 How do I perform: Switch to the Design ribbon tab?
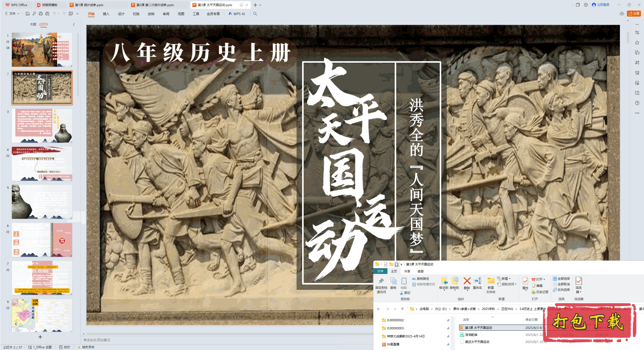coord(121,14)
